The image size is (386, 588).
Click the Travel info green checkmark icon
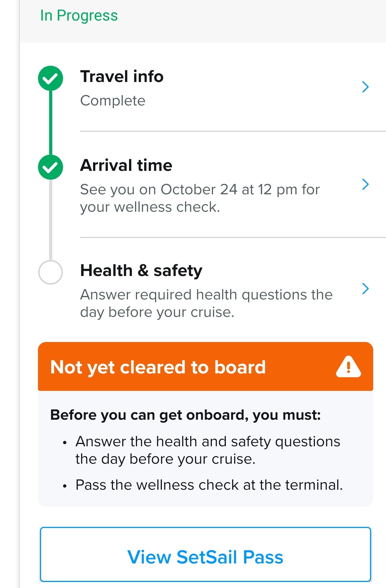(x=51, y=78)
